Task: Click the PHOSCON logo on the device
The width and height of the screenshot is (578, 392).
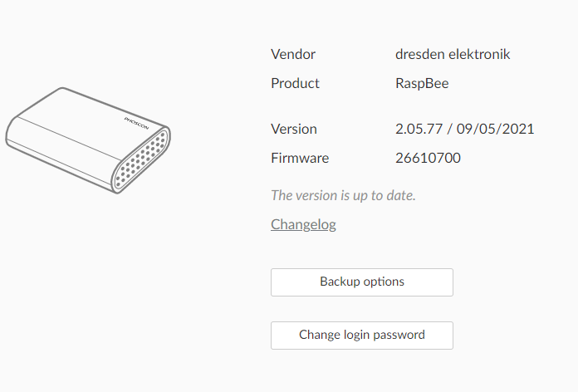Action: [x=136, y=124]
